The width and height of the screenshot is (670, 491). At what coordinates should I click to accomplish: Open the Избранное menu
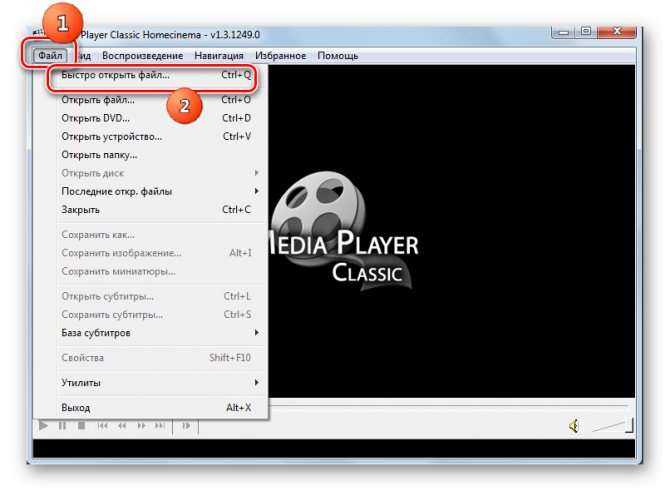tap(280, 56)
